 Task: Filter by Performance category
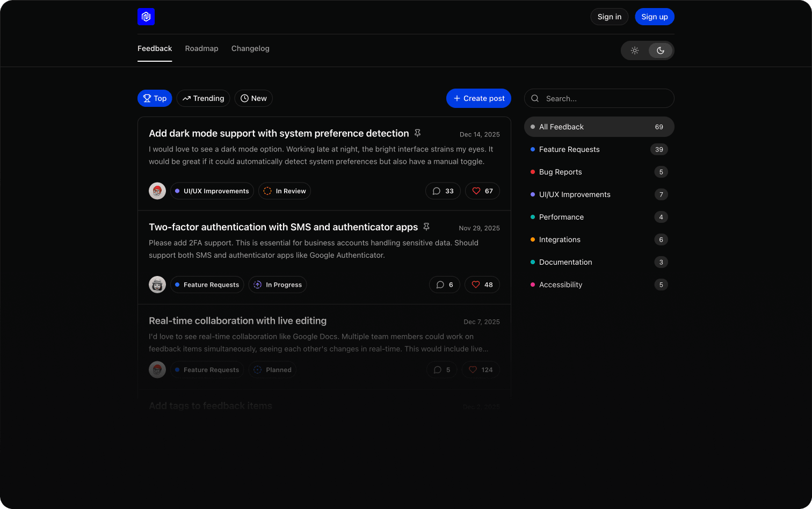point(599,217)
